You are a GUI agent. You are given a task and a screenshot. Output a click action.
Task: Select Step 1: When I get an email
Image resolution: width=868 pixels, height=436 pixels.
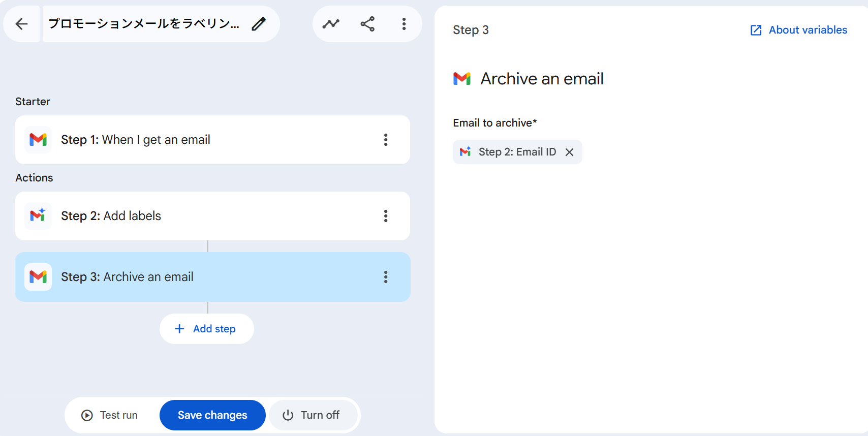[x=203, y=140]
